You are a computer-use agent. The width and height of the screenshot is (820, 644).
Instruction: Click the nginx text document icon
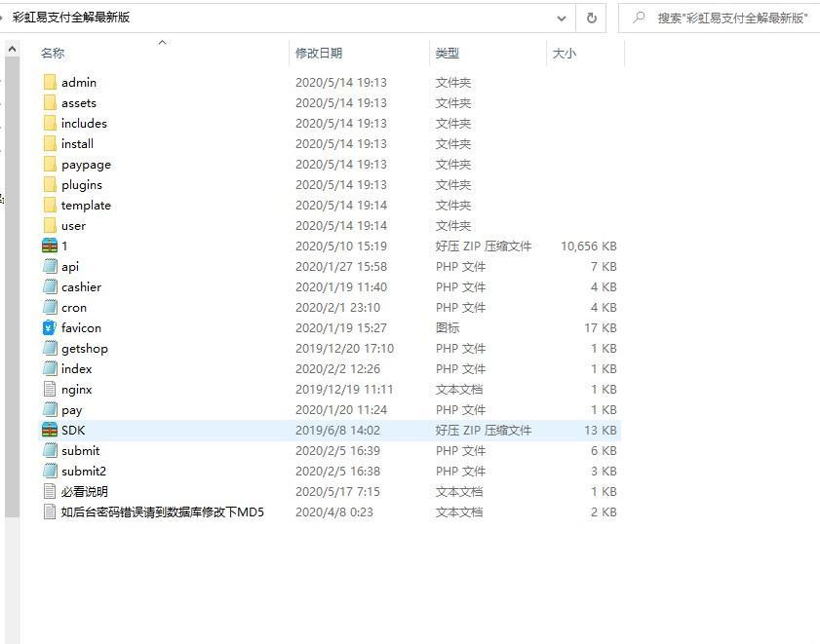[50, 389]
